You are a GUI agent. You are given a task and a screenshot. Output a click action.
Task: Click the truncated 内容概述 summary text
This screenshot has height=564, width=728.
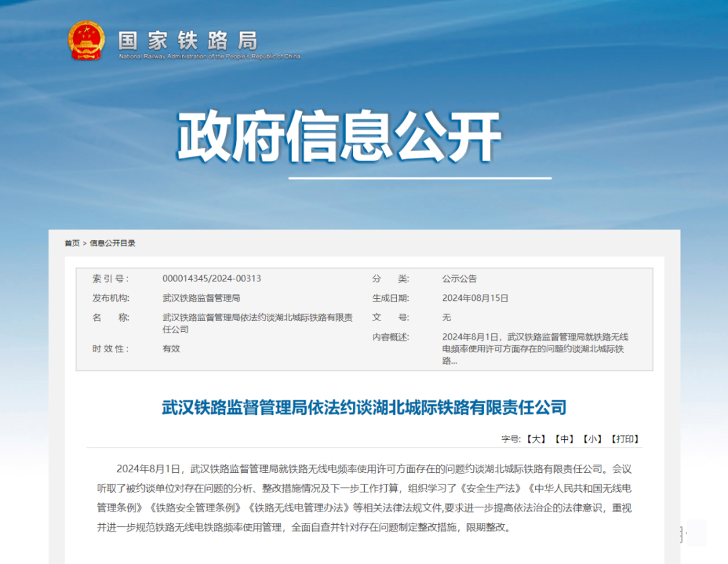(535, 349)
